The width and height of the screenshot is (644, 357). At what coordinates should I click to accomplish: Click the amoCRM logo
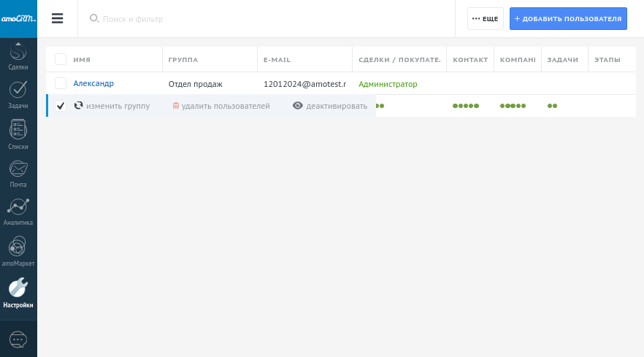[18, 18]
